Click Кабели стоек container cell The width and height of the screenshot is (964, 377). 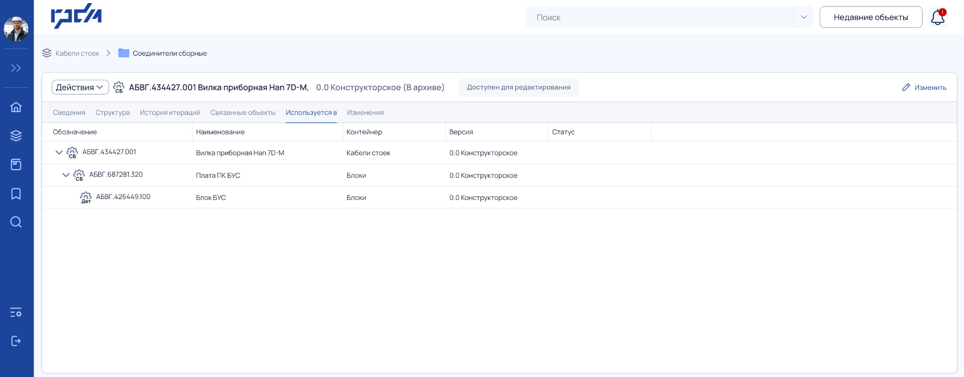[369, 153]
